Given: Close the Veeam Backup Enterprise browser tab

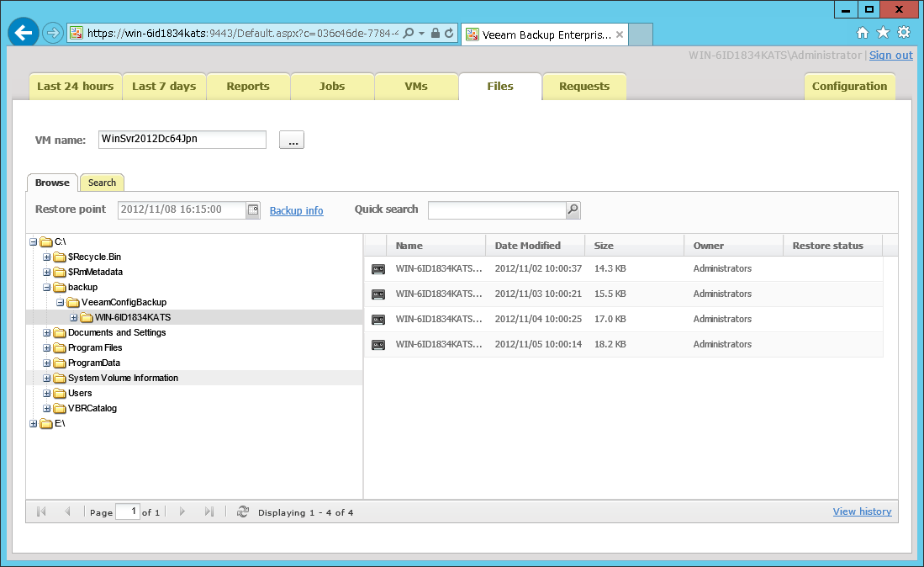Looking at the screenshot, I should click(620, 34).
